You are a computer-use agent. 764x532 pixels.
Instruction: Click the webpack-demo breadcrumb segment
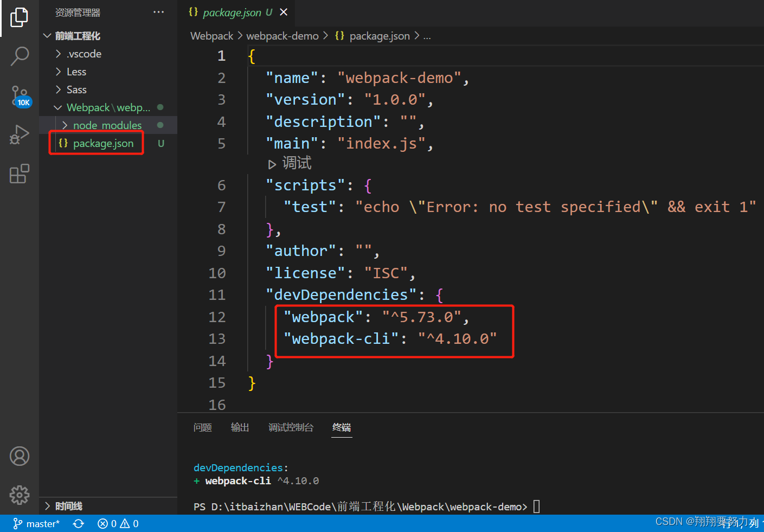[x=283, y=36]
